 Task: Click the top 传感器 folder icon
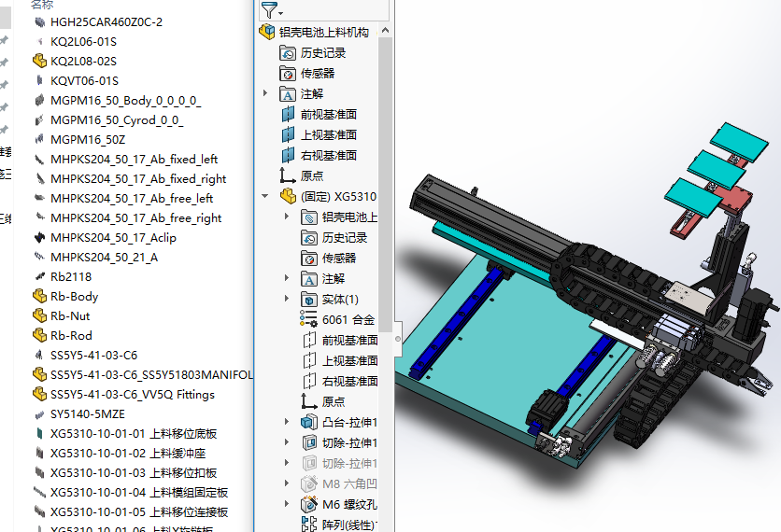[288, 74]
